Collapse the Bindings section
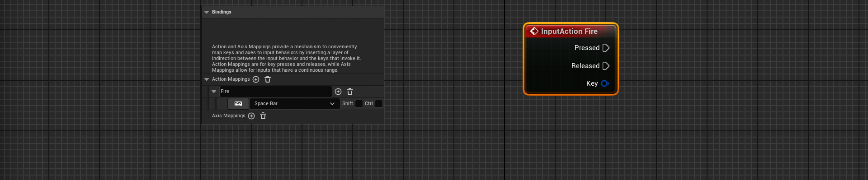The image size is (868, 180). pyautogui.click(x=207, y=12)
